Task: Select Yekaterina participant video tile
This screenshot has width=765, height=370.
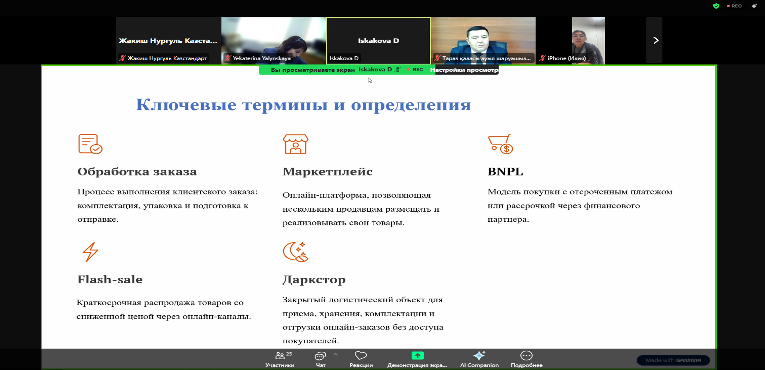Action: (273, 41)
